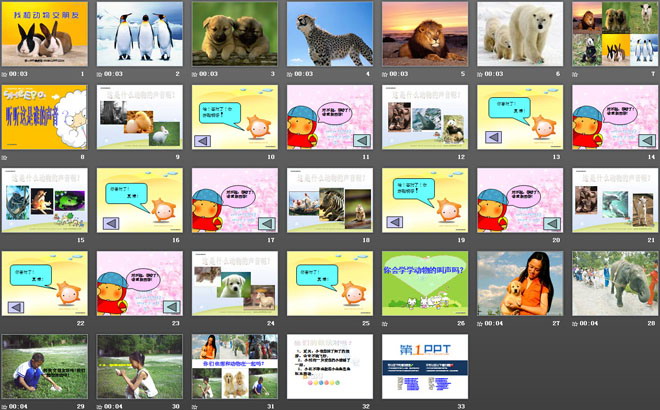Select slide 20 thumbnail

(520, 200)
